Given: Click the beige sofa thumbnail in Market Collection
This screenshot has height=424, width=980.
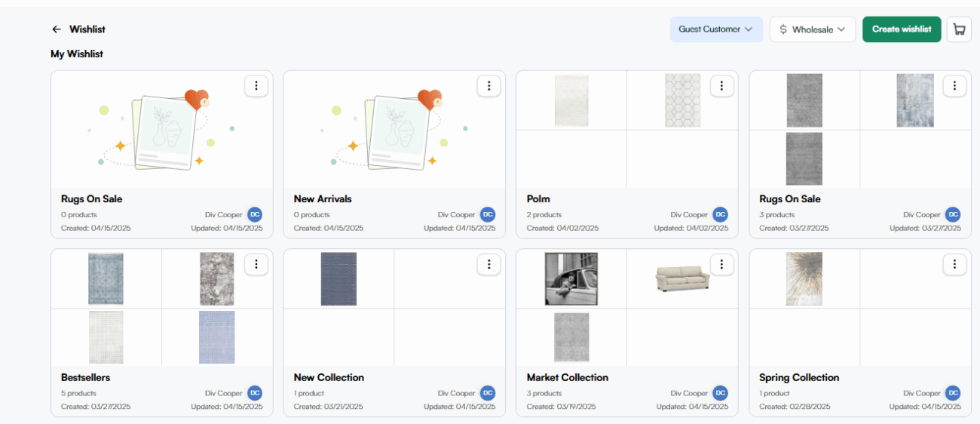Looking at the screenshot, I should pyautogui.click(x=683, y=278).
